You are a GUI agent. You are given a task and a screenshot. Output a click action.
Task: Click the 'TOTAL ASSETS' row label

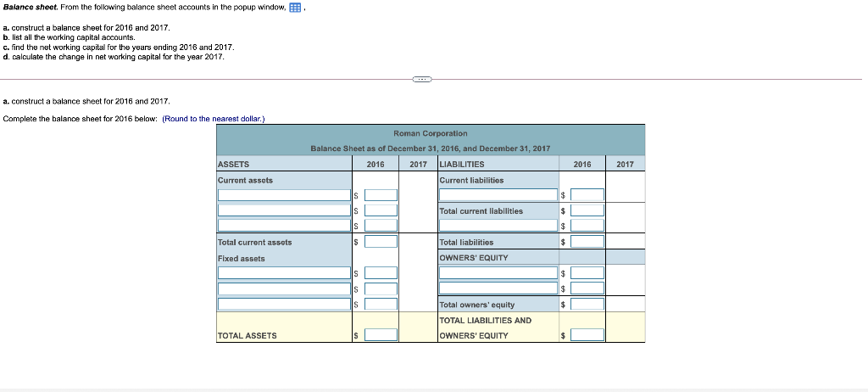coord(248,335)
